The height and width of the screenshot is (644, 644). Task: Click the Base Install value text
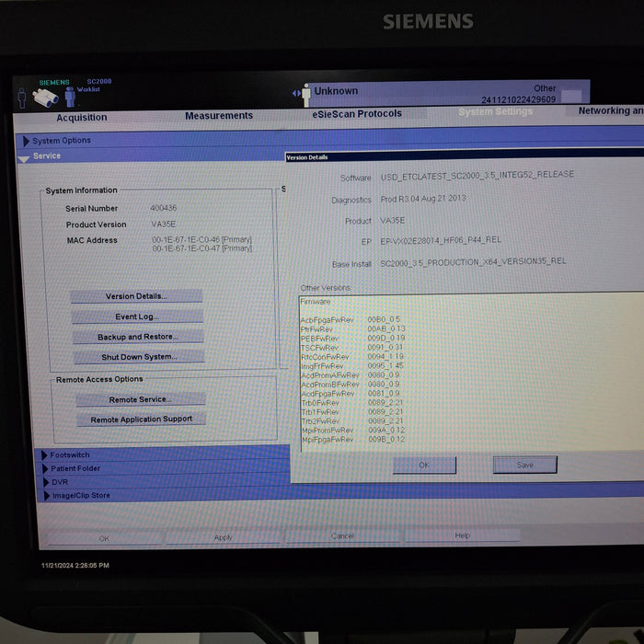pyautogui.click(x=473, y=261)
